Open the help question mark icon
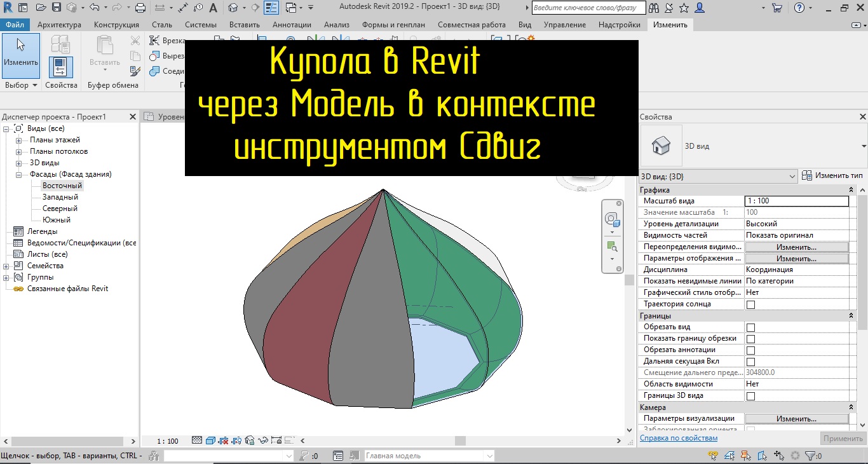Image resolution: width=868 pixels, height=464 pixels. [799, 8]
